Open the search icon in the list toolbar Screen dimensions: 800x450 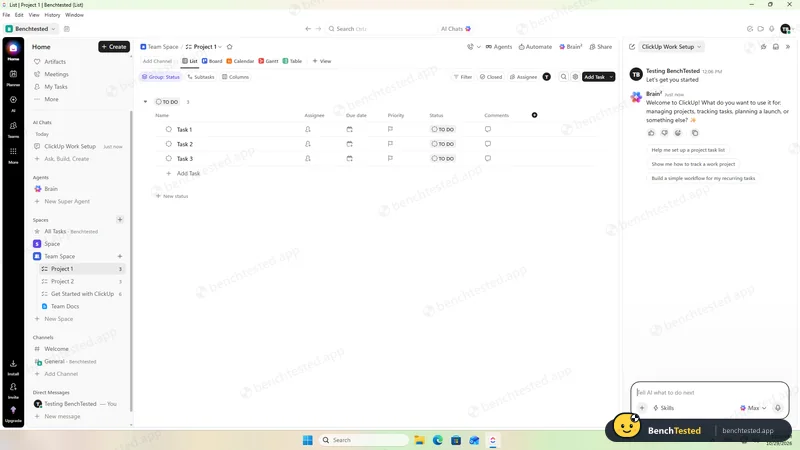[563, 77]
